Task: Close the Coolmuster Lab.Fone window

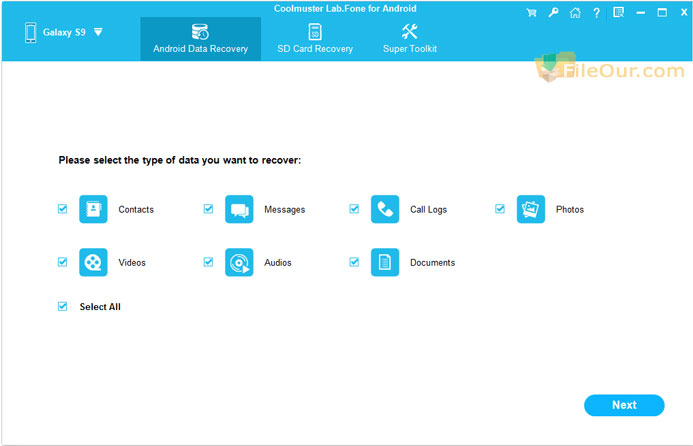Action: pos(684,12)
